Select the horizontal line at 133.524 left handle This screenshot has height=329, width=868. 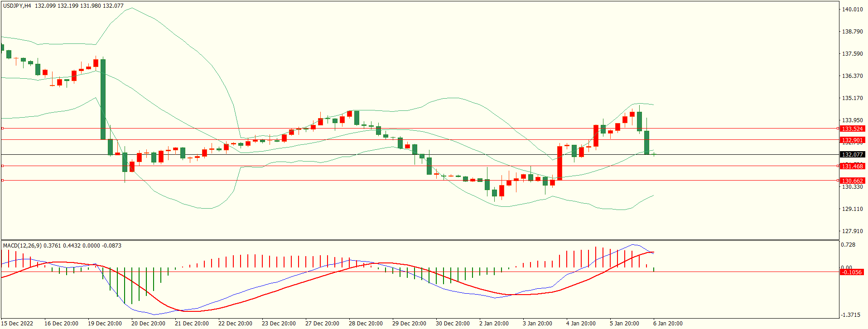[2, 129]
